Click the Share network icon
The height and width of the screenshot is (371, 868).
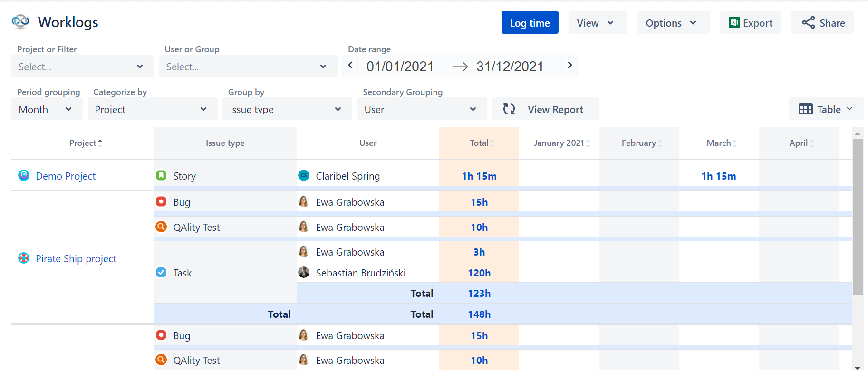coord(808,23)
